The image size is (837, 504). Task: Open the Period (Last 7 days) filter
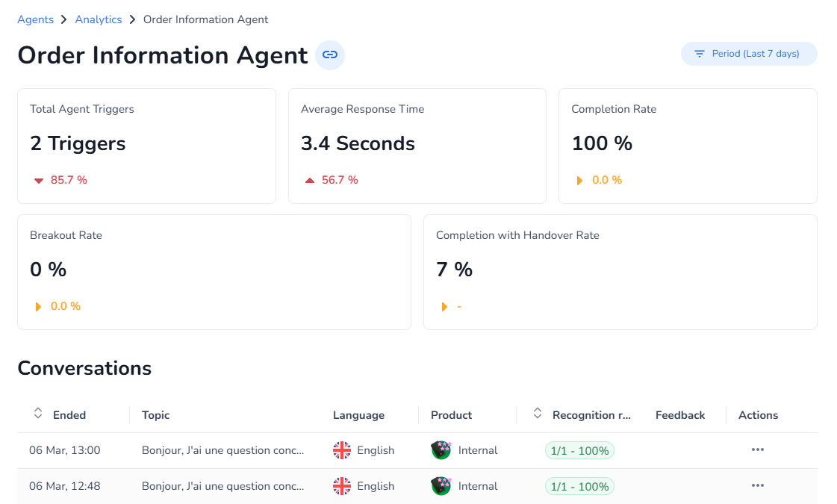pyautogui.click(x=748, y=54)
